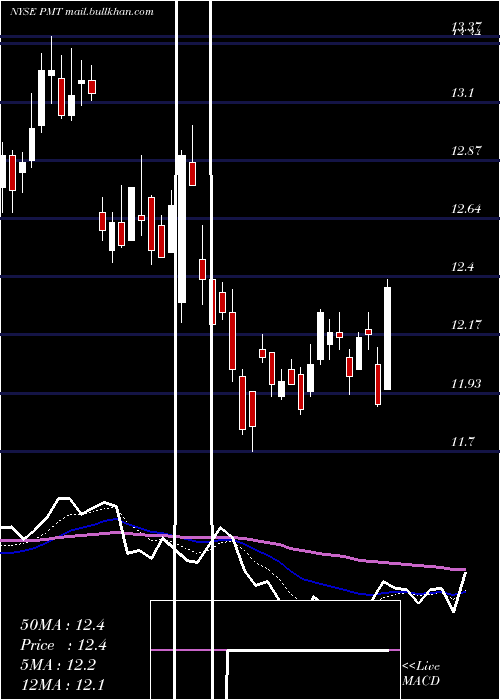Screen dimensions: 500x700
Task: Select the 12.4 price axis label
Action: pos(462,267)
